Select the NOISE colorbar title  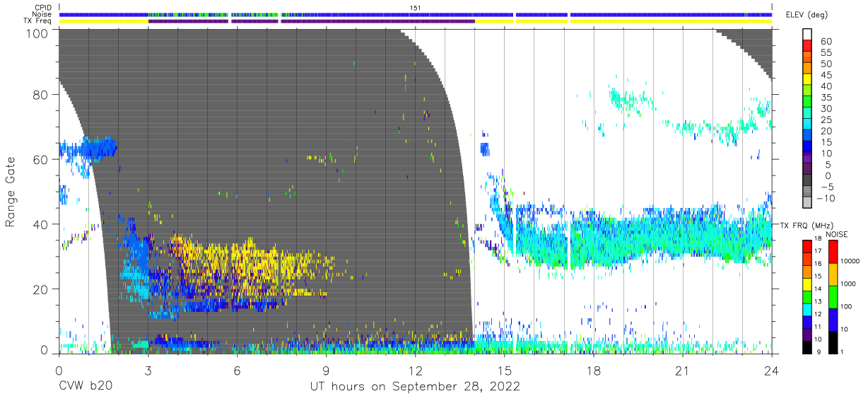coord(836,234)
